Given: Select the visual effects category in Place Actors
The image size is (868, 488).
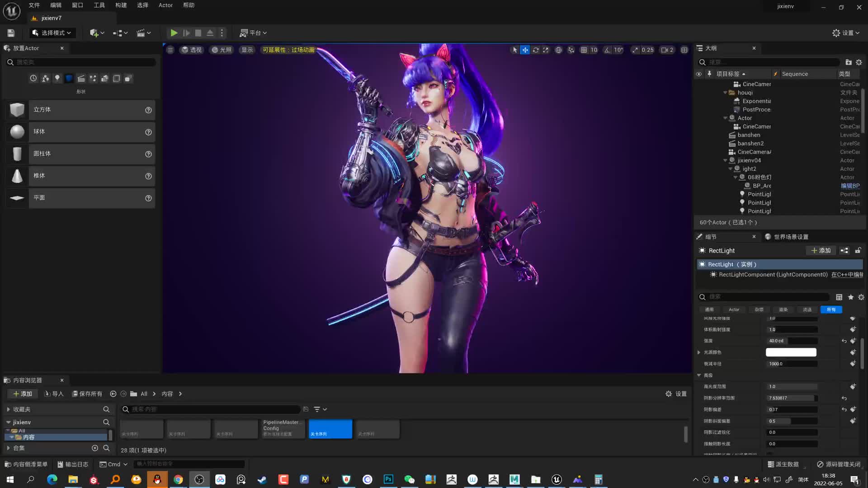Looking at the screenshot, I should tap(93, 79).
